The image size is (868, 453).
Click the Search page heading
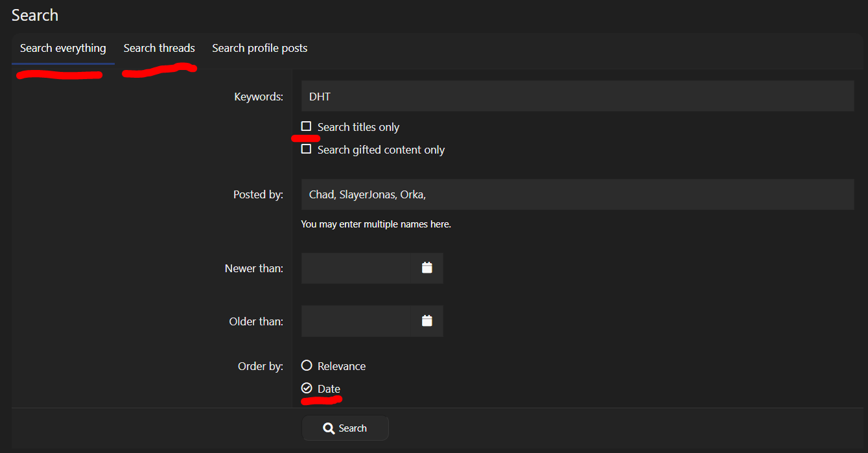35,16
